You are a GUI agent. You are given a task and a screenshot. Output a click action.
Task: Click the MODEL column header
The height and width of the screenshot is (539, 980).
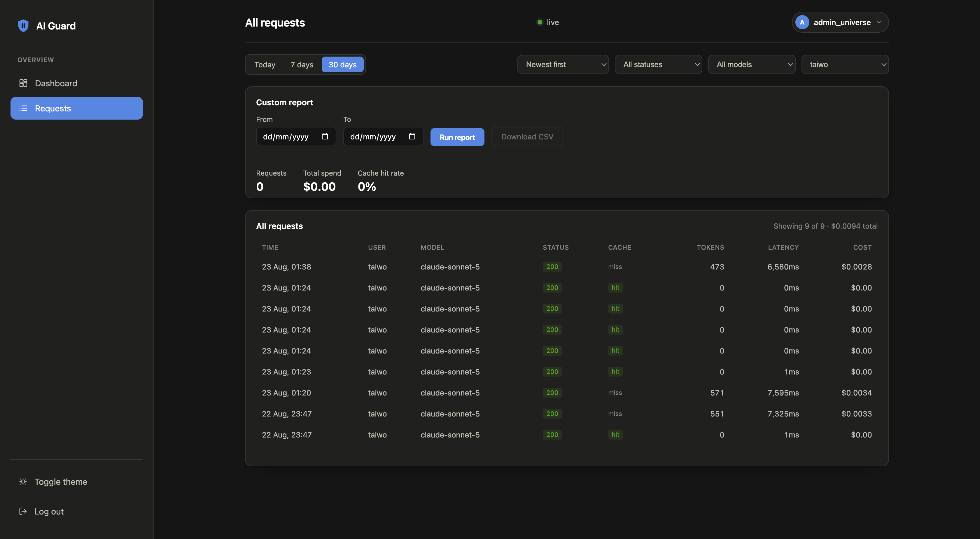click(x=432, y=247)
